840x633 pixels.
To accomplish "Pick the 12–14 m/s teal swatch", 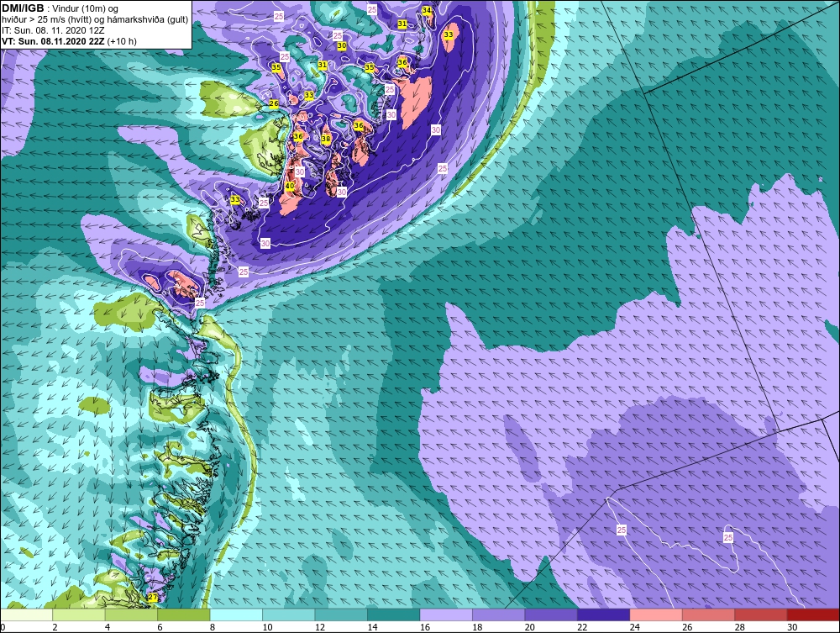I will point(341,615).
